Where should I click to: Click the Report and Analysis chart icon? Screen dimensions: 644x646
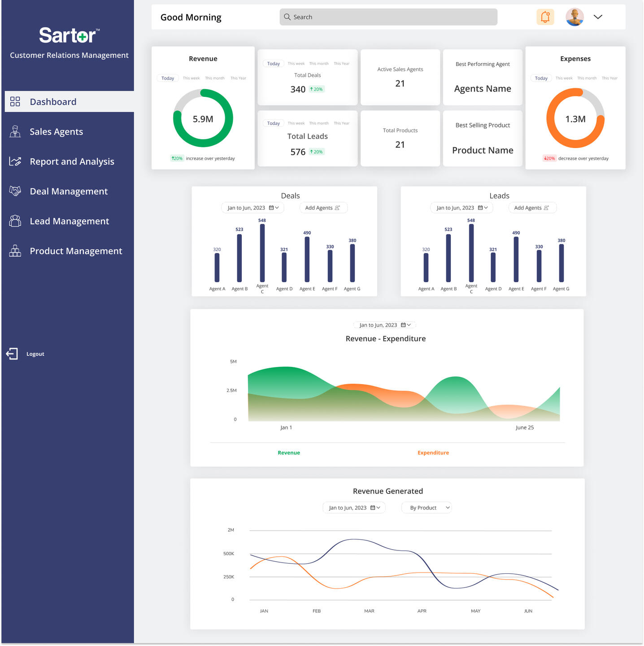[15, 161]
